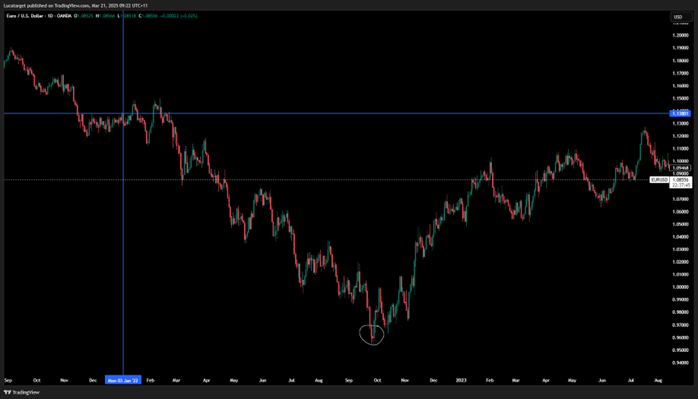Image resolution: width=698 pixels, height=399 pixels.
Task: Select the blue 1.13801 price line label
Action: pos(681,114)
